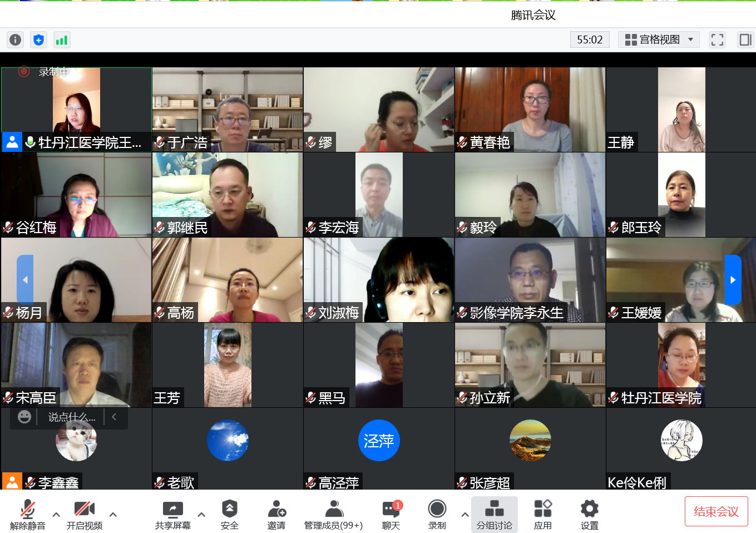Check the green network signal icon
This screenshot has width=756, height=533.
62,40
